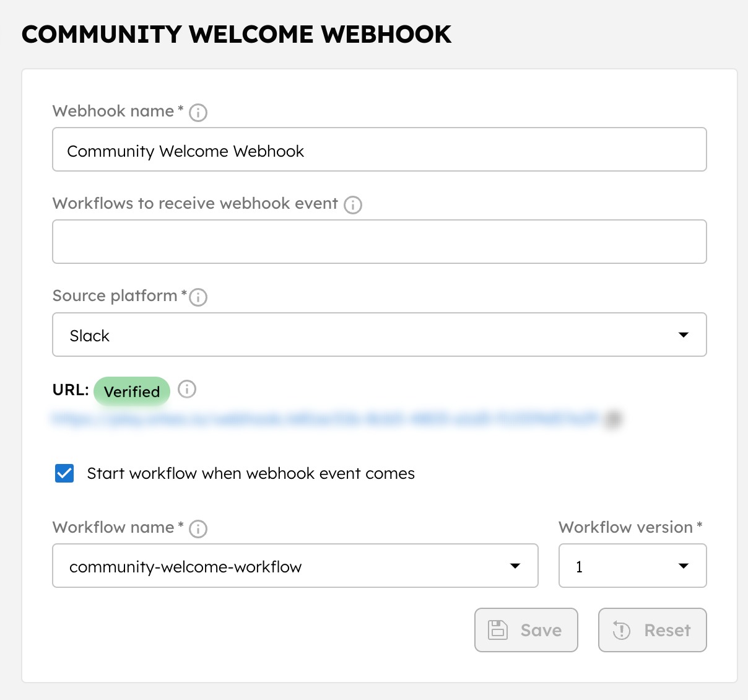
Task: Expand the chevron on the Slack selector
Action: click(683, 335)
